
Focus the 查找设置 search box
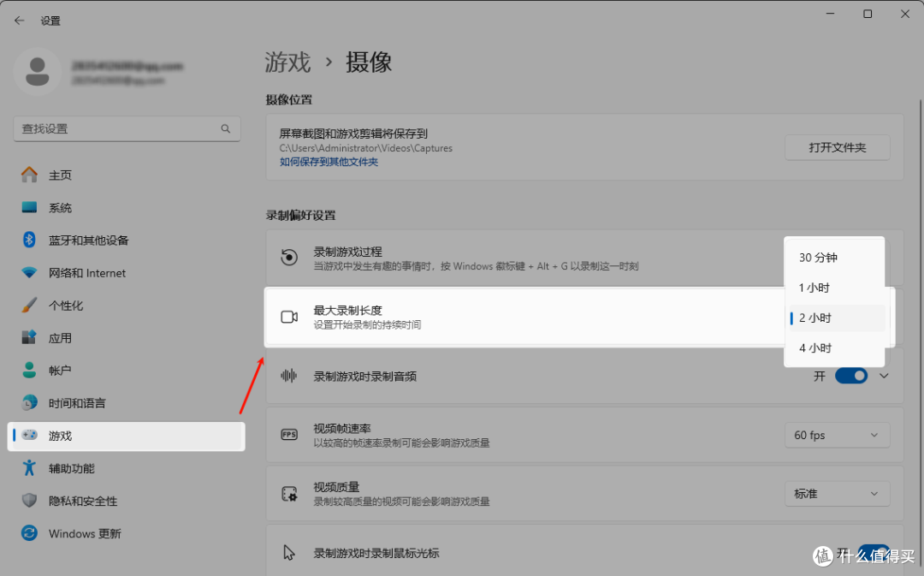tap(127, 128)
